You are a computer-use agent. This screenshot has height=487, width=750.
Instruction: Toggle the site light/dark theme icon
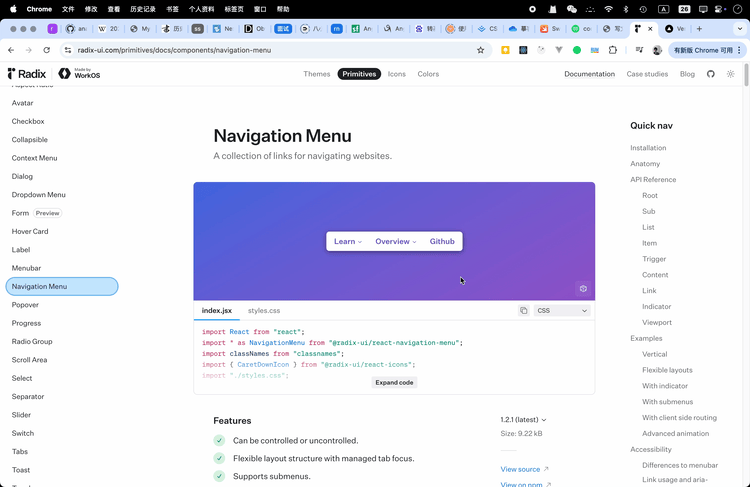(x=730, y=74)
